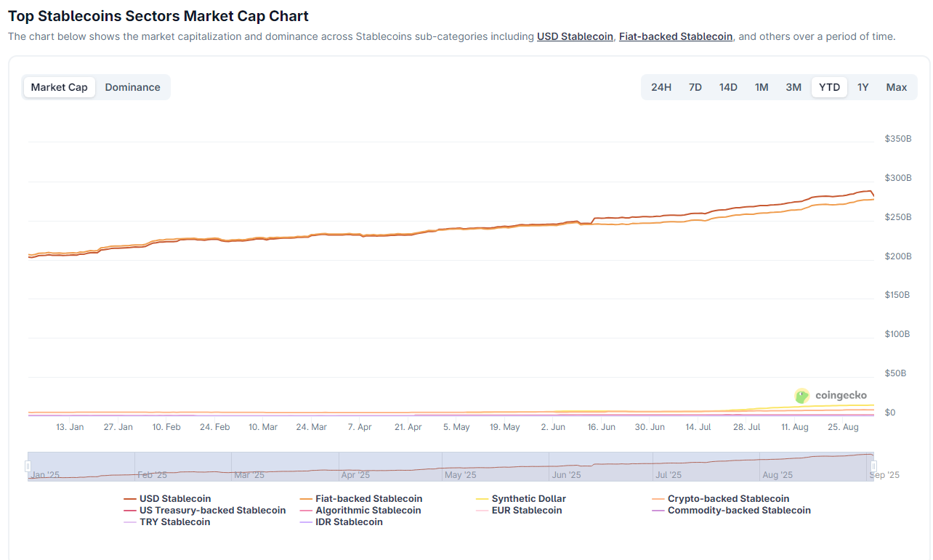Set time range to 24H

click(661, 87)
